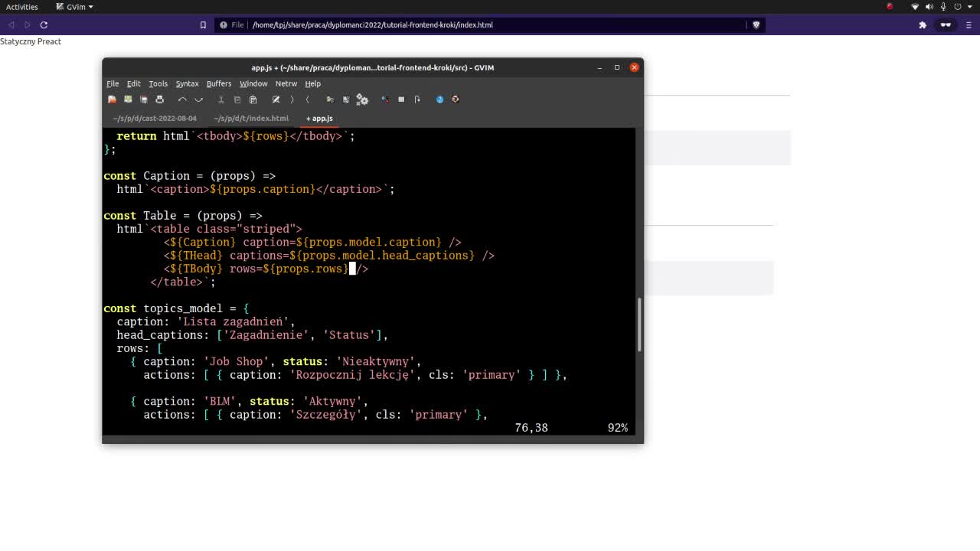Switch to the index.html tab in GVim
Viewport: 980px width, 551px height.
point(251,119)
